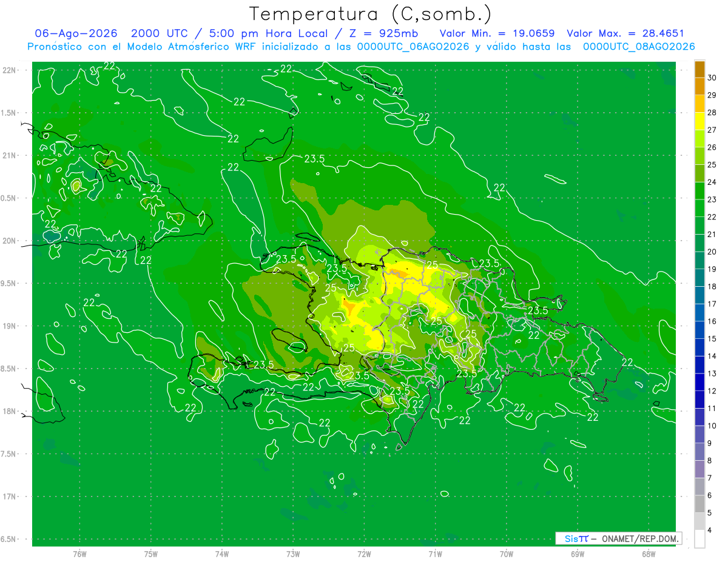728x562 pixels.
Task: Pick the teal scale segment between 18 and 19
Action: (x=699, y=278)
